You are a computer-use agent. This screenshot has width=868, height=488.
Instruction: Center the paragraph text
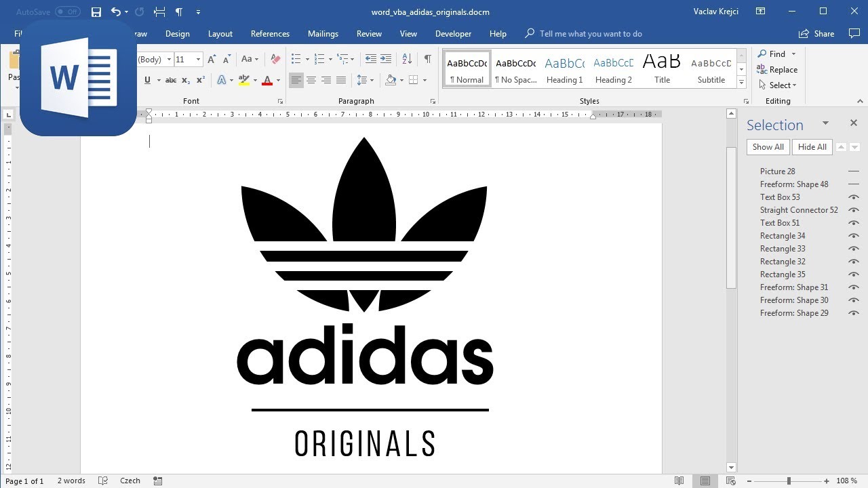[x=311, y=80]
